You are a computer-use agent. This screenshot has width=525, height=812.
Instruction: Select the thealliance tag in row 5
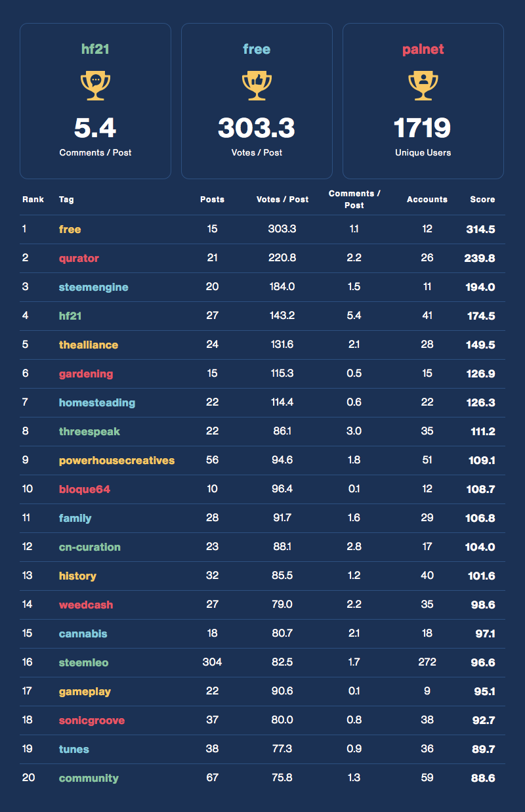pos(89,345)
